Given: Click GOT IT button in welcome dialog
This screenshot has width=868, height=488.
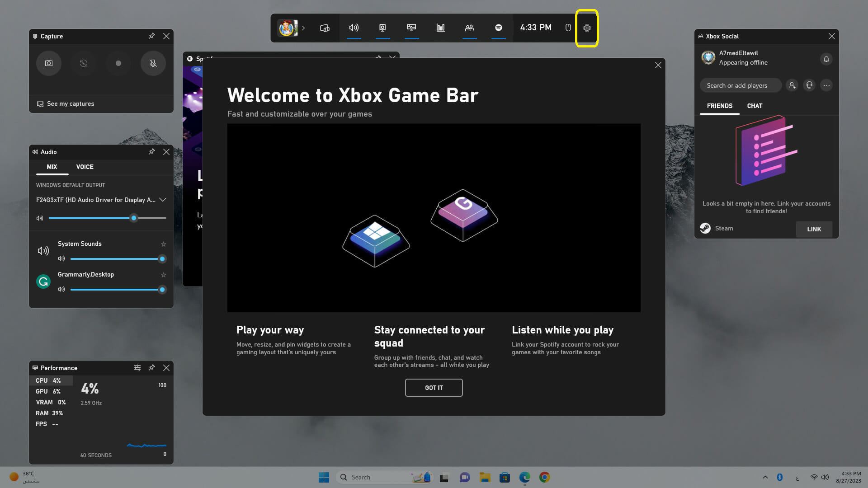Looking at the screenshot, I should click(434, 387).
